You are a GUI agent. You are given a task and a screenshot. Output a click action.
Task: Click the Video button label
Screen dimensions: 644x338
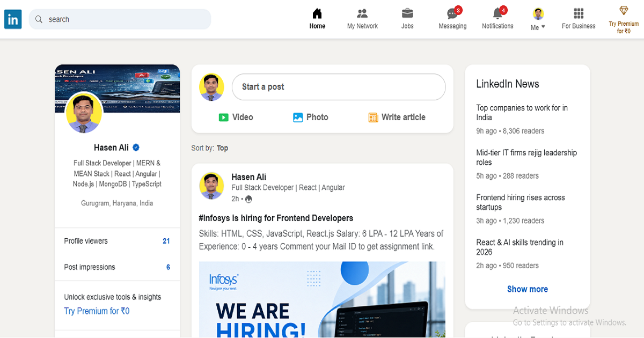(x=243, y=117)
